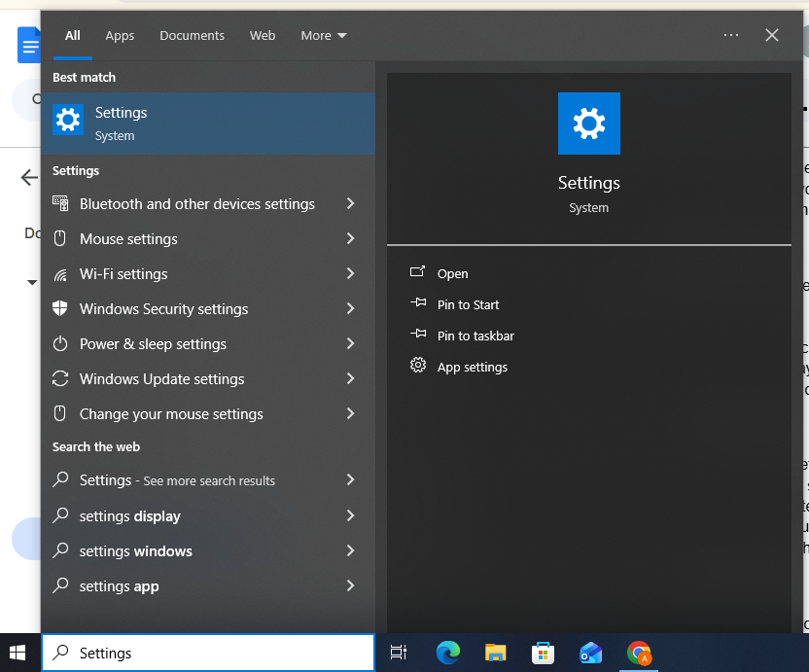Select Pin to Start option

coord(468,305)
